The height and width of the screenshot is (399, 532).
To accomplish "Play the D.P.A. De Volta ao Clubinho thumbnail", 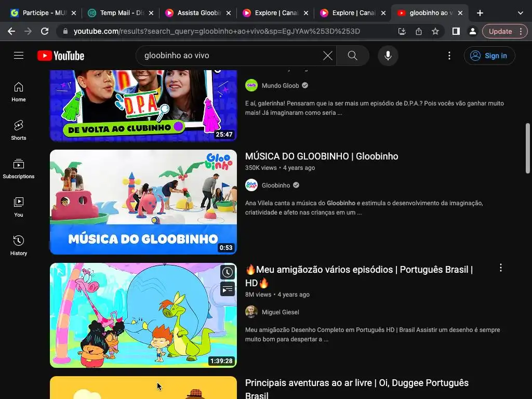I will tap(143, 105).
